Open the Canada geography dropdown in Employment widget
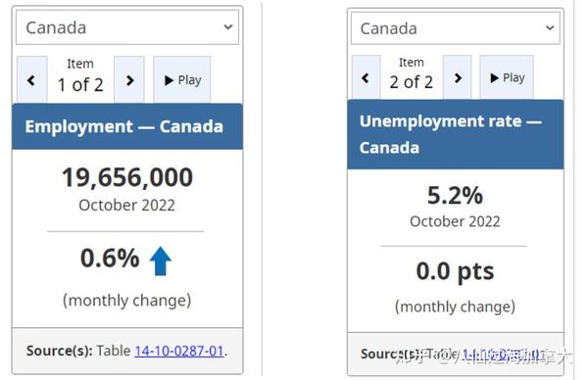The height and width of the screenshot is (380, 588). tap(127, 27)
